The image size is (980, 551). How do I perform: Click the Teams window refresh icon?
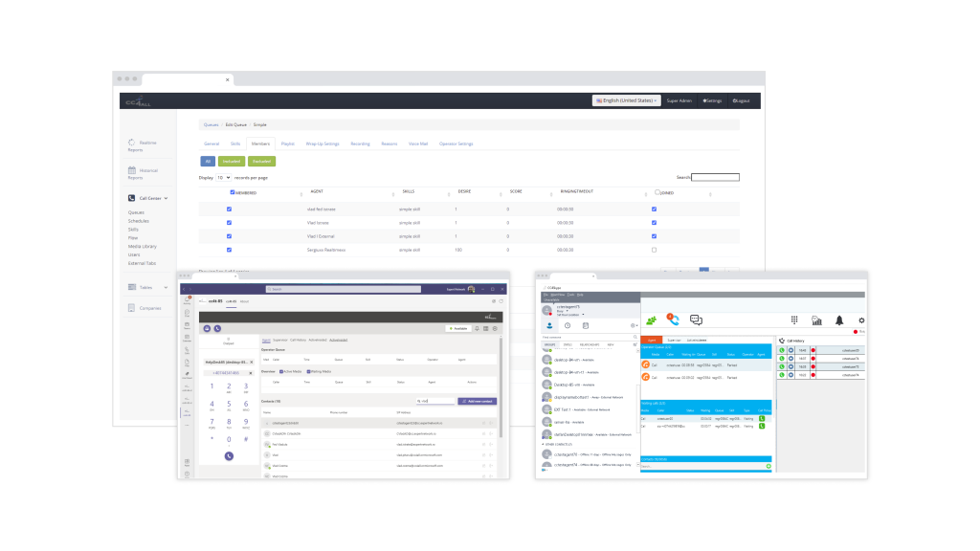pyautogui.click(x=501, y=301)
